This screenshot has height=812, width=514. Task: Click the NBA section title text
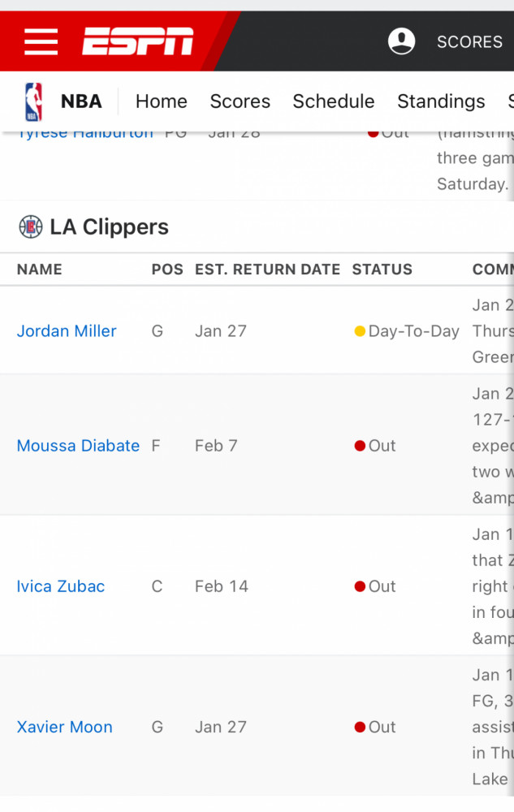pos(81,101)
